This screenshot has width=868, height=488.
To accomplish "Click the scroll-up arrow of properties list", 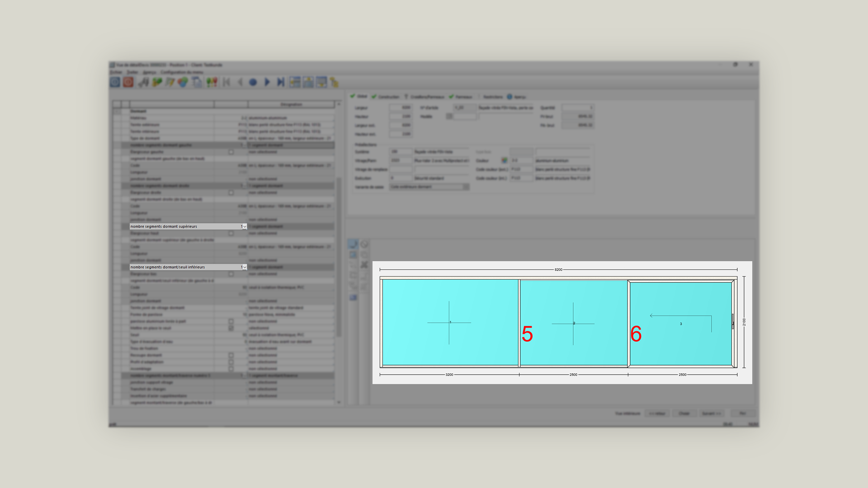I will (x=339, y=104).
